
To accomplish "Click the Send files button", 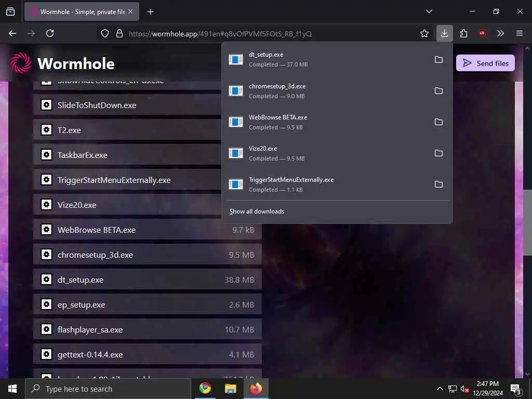I will click(x=485, y=63).
